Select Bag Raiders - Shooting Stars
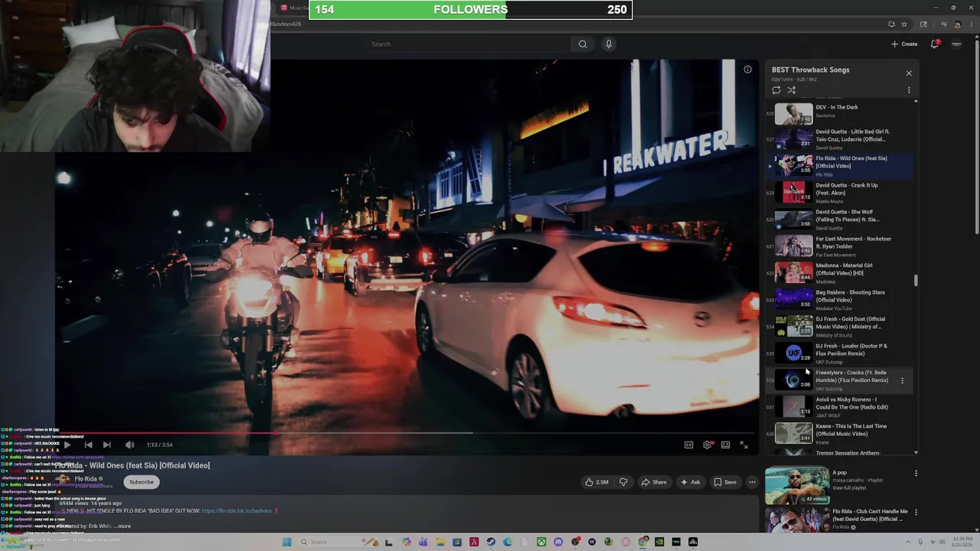 pos(840,299)
